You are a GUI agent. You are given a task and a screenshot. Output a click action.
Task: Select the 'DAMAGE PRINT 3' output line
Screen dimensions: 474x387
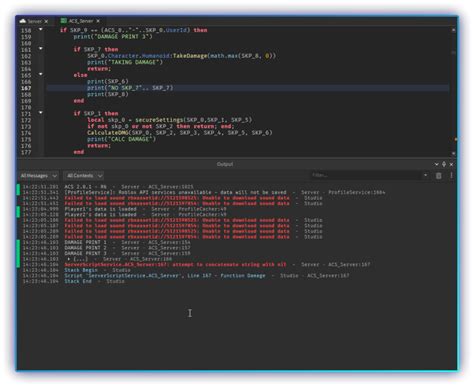tap(127, 253)
